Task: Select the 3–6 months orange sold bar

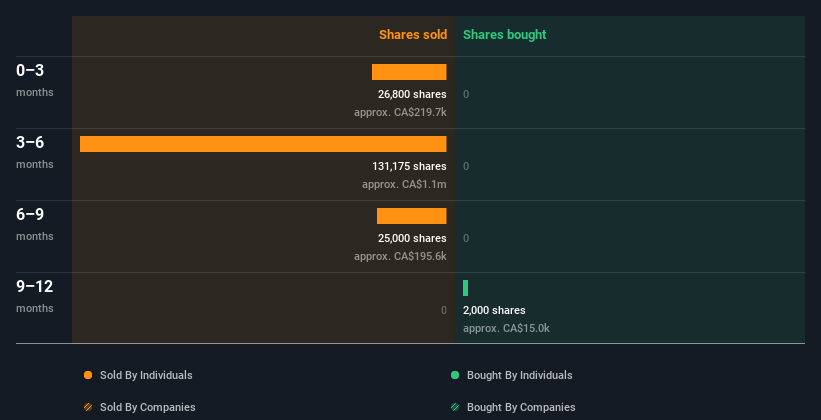Action: click(263, 144)
